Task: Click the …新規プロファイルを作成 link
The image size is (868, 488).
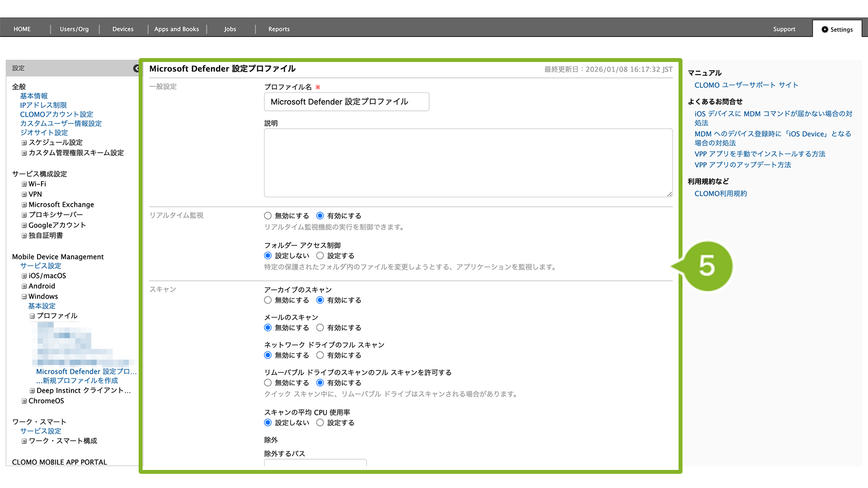Action: coord(77,381)
